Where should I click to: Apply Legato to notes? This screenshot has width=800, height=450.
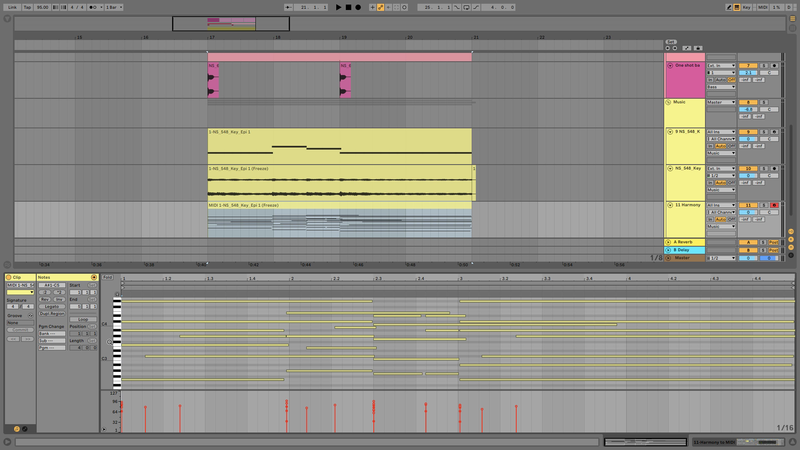pos(52,307)
